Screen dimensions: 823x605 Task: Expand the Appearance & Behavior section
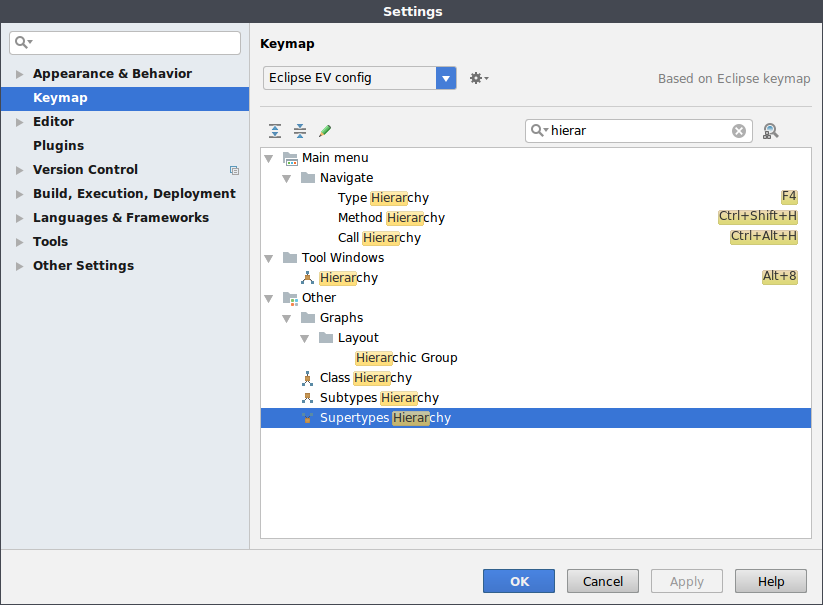click(x=19, y=74)
